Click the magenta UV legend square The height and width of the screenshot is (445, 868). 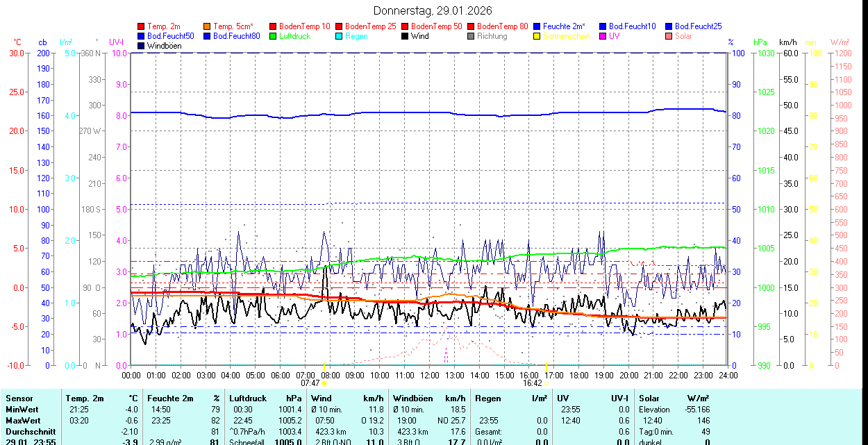(603, 36)
